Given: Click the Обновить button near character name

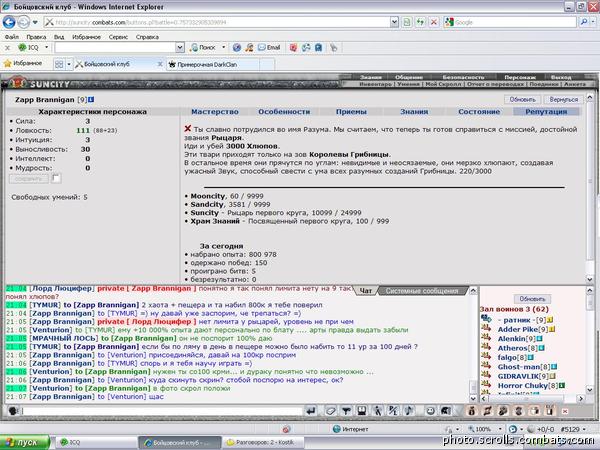Looking at the screenshot, I should click(522, 99).
